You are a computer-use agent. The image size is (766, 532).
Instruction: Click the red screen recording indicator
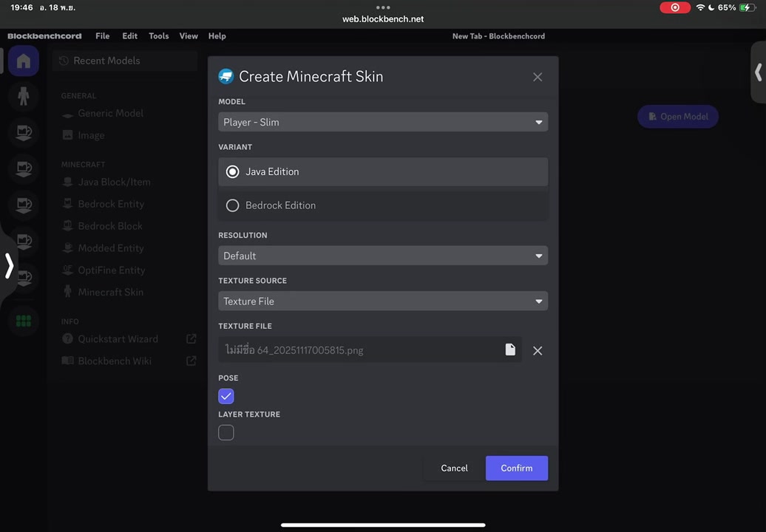click(674, 7)
